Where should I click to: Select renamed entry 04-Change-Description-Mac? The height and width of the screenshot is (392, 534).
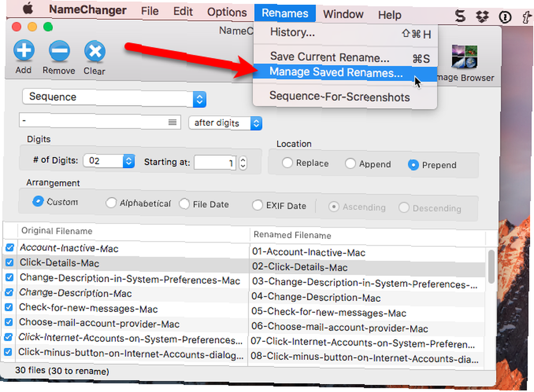pos(316,298)
